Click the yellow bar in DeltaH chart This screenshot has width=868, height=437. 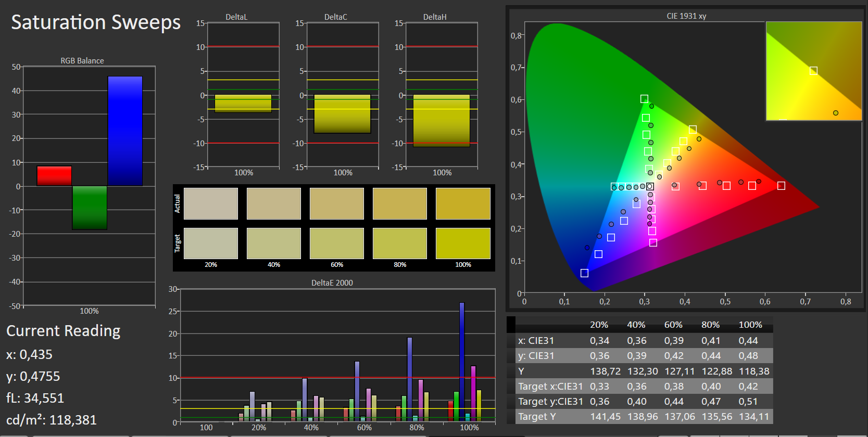(442, 120)
